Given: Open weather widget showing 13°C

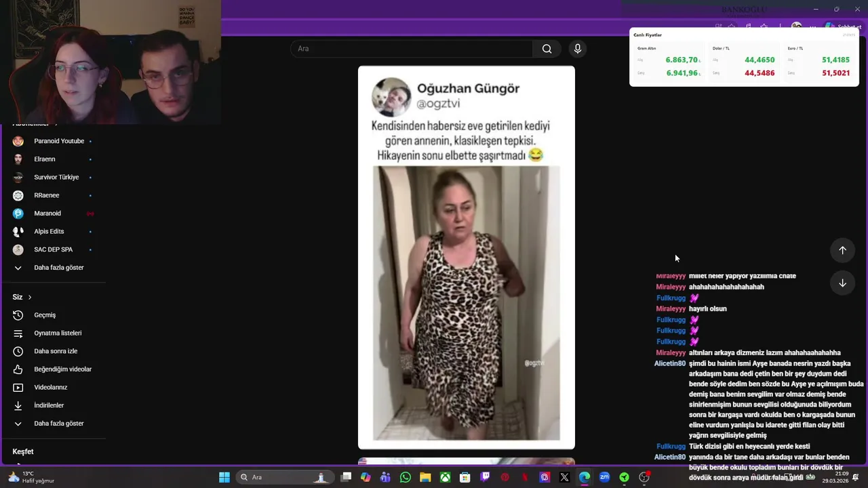Looking at the screenshot, I should [x=31, y=477].
